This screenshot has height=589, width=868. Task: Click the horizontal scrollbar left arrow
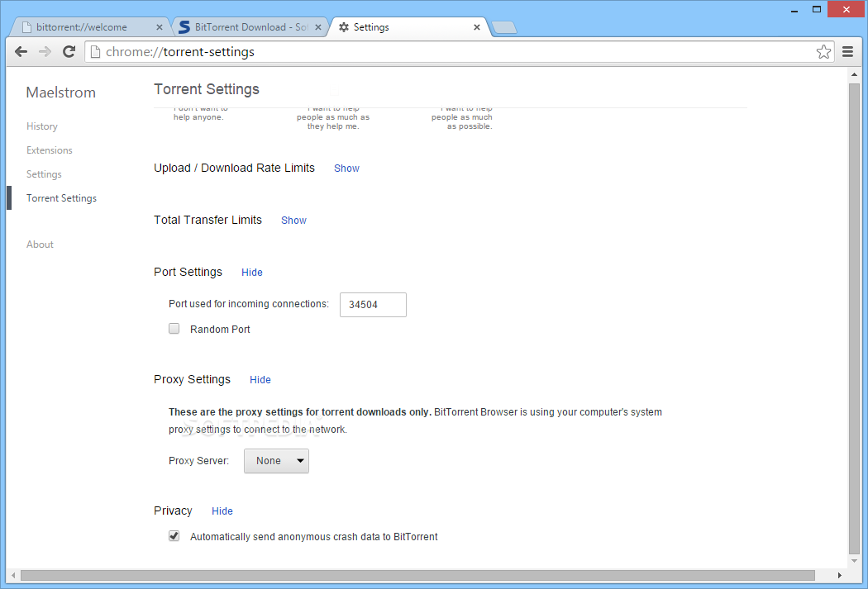click(13, 575)
